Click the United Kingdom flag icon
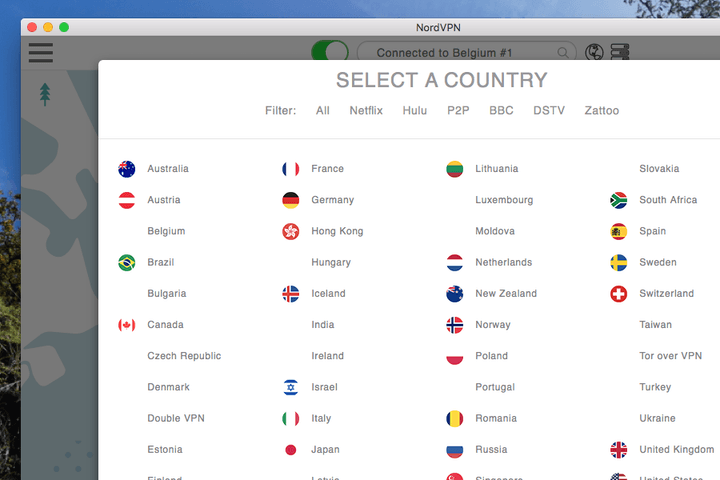 (619, 450)
